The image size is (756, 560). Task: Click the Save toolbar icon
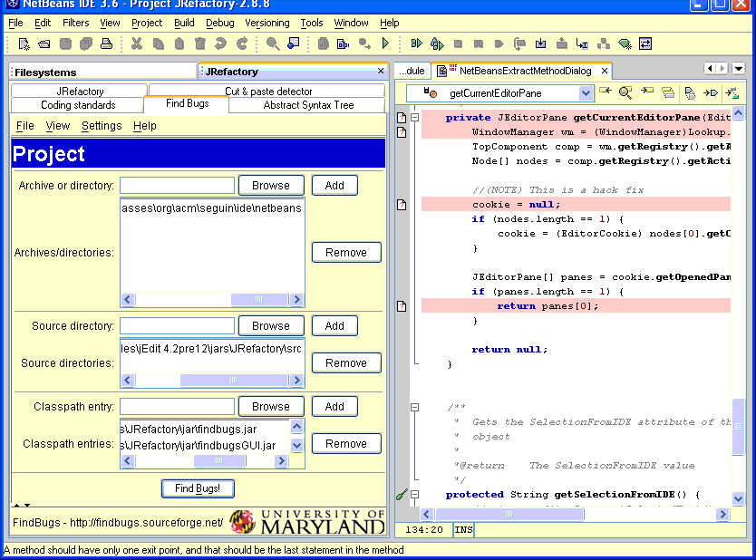pos(65,43)
